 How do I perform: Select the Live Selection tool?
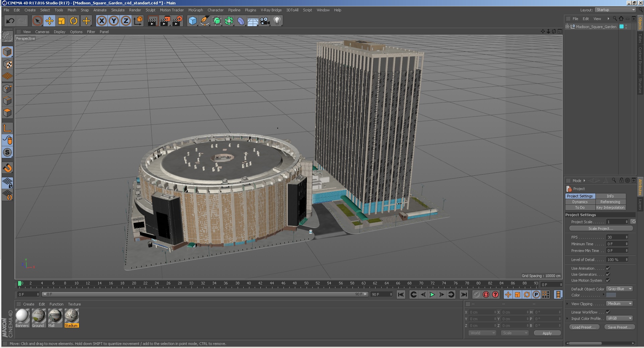click(x=37, y=21)
